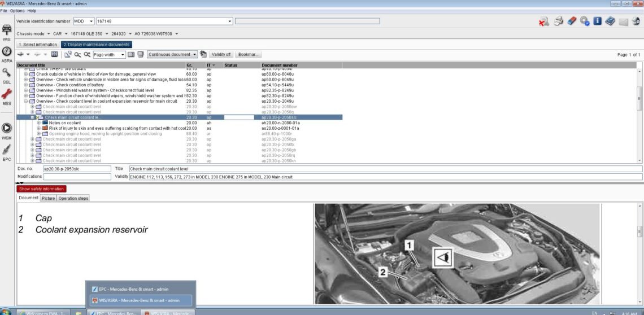Collapse Overview - Check coolant level node
Image resolution: width=644 pixels, height=315 pixels.
pyautogui.click(x=26, y=101)
